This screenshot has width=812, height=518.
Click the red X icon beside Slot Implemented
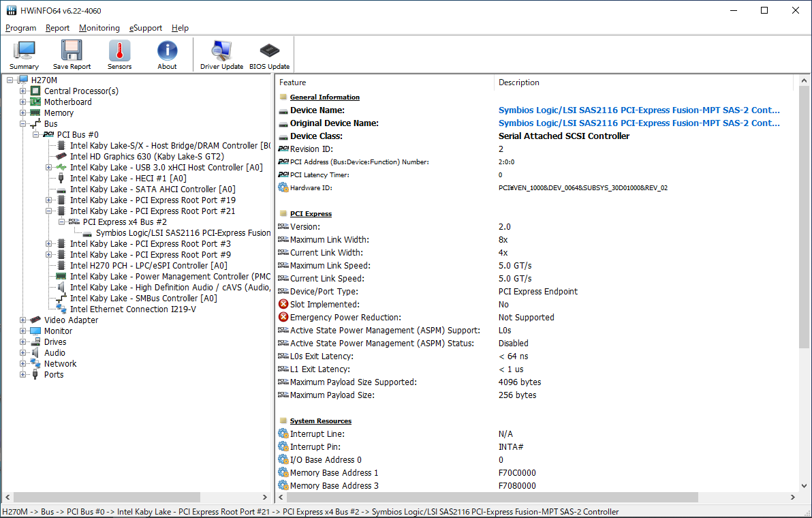(283, 304)
